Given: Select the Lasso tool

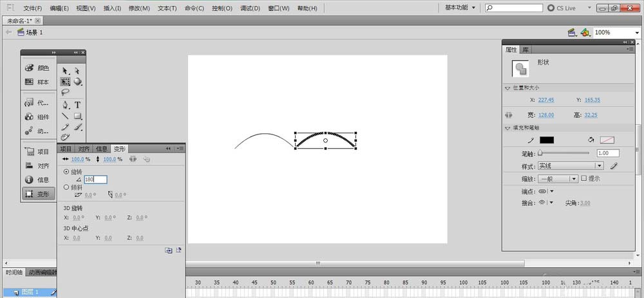Looking at the screenshot, I should (66, 92).
